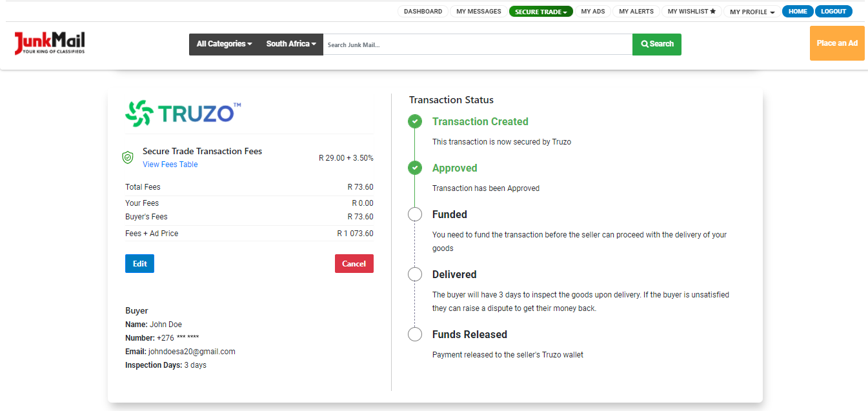Click the Delivered status heading

click(x=454, y=274)
